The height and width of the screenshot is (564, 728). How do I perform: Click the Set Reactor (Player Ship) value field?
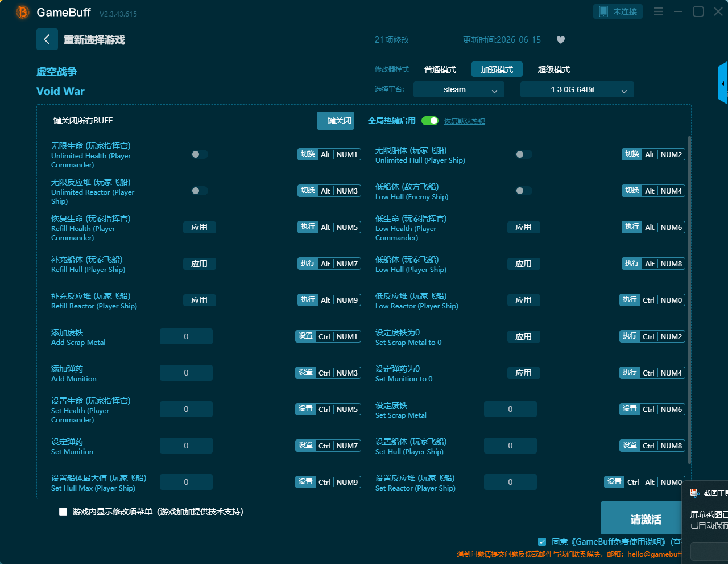[x=510, y=482]
